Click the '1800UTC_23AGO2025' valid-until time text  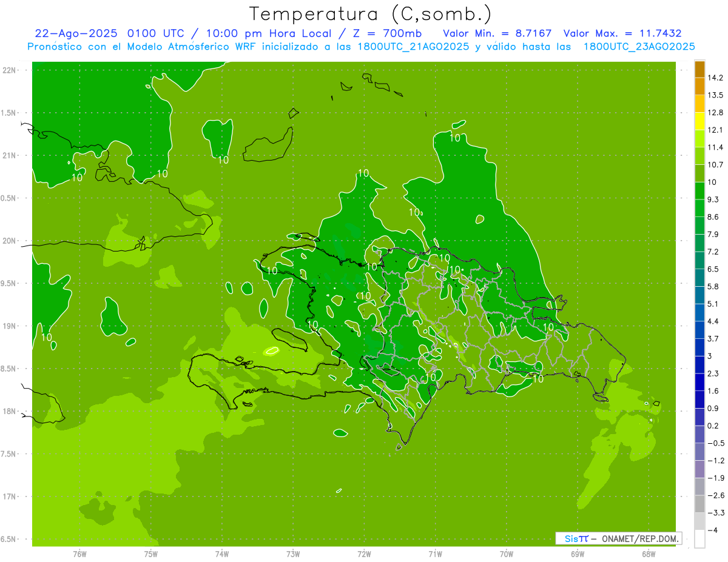(639, 47)
